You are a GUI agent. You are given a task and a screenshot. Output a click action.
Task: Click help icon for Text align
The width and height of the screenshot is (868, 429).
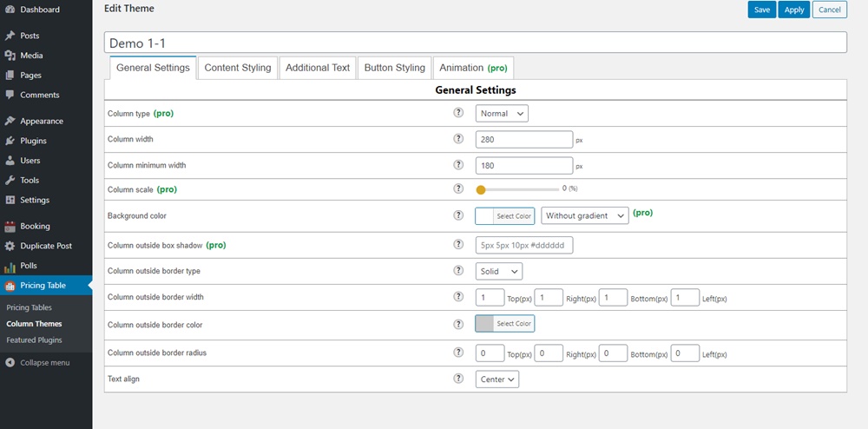[x=458, y=378]
